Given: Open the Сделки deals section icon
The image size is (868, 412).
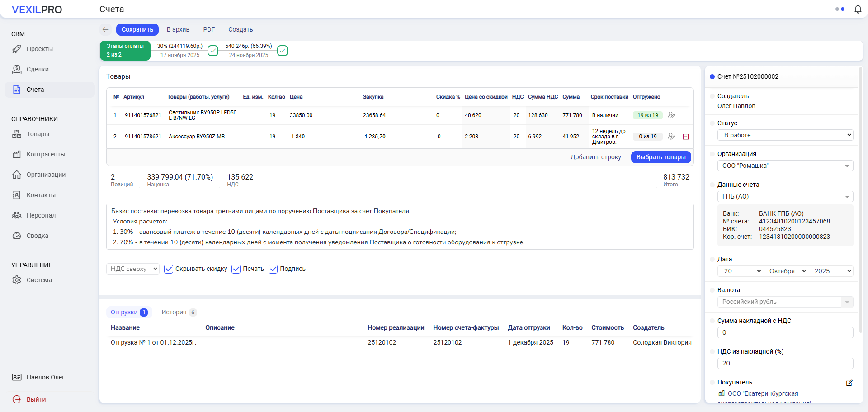Looking at the screenshot, I should 17,69.
